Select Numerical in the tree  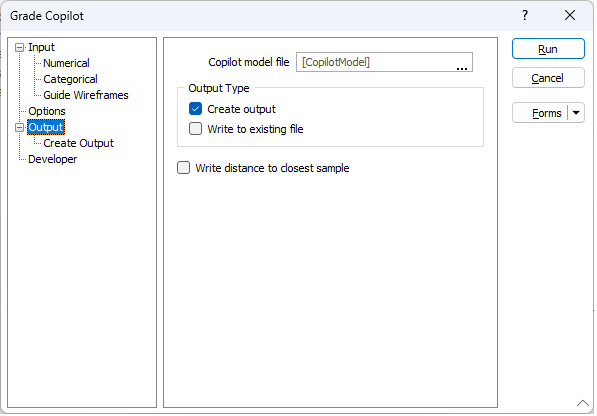click(x=66, y=63)
